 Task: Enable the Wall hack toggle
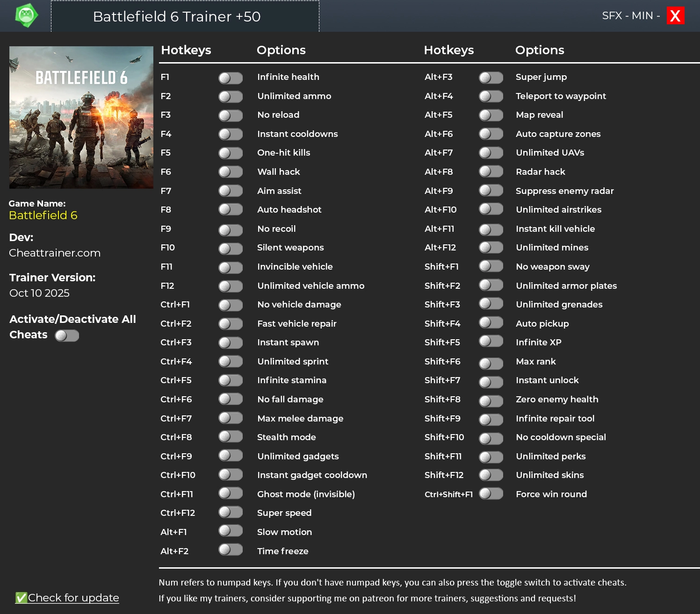pyautogui.click(x=231, y=172)
